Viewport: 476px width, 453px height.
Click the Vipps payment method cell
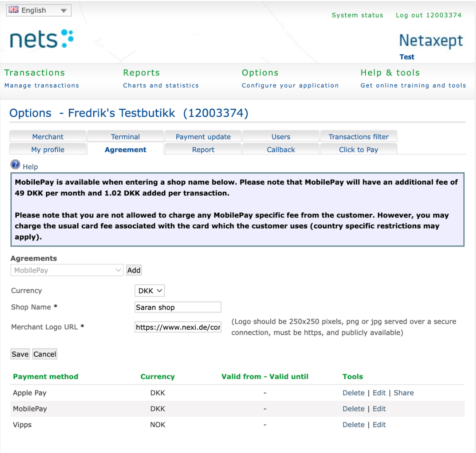coord(22,424)
